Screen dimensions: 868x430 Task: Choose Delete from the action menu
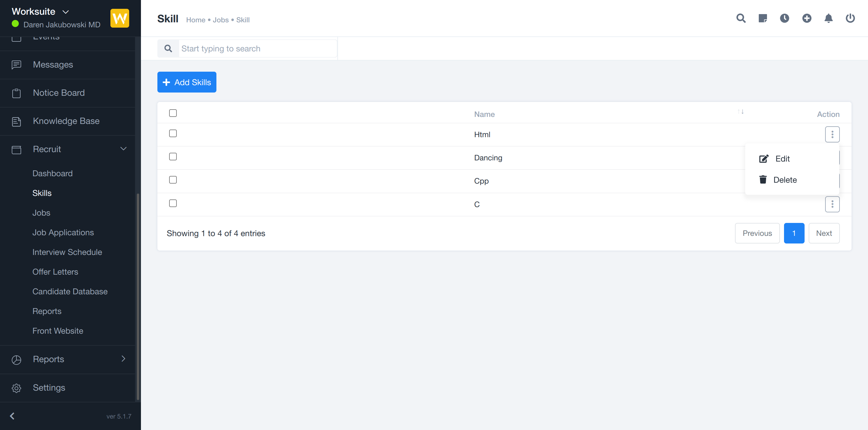click(784, 180)
